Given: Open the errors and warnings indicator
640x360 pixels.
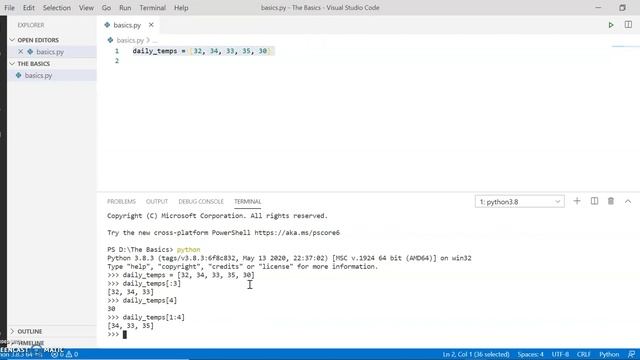Looking at the screenshot, I should pos(64,354).
